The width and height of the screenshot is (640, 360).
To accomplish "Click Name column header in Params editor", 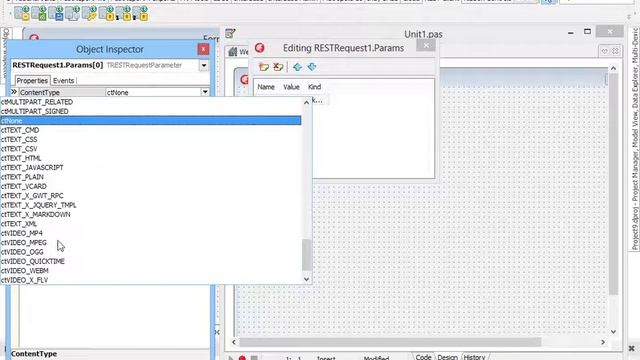I will [266, 87].
